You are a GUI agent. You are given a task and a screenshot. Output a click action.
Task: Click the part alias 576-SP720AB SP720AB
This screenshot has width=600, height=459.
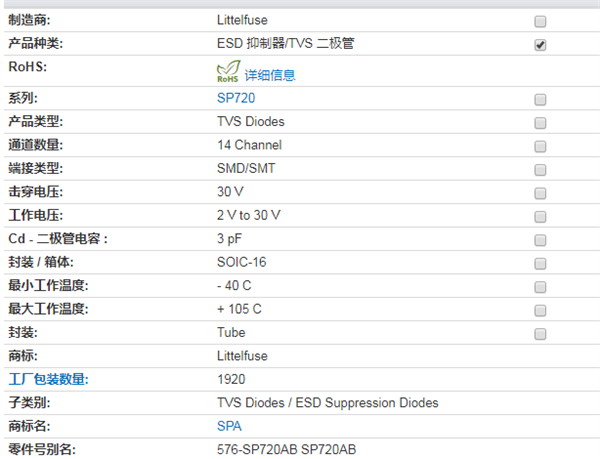(x=287, y=449)
